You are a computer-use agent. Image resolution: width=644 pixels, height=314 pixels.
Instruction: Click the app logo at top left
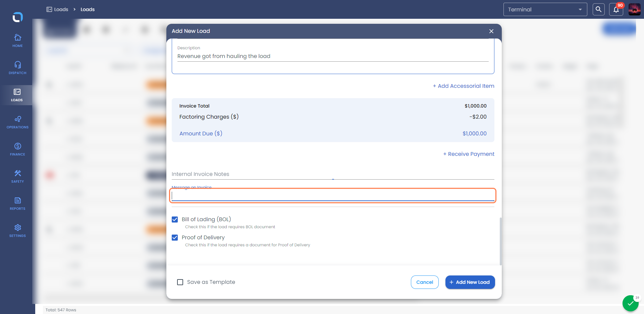17,17
